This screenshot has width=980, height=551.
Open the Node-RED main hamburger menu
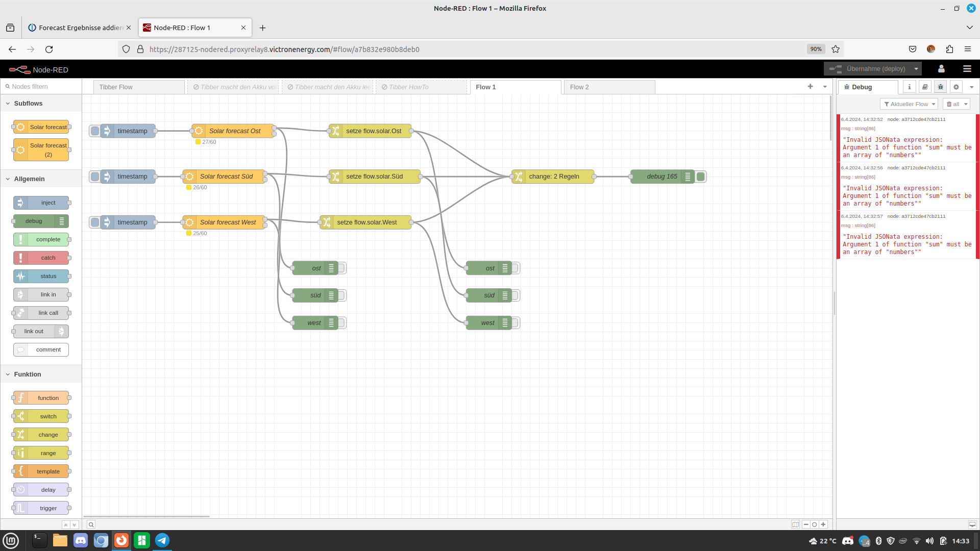pyautogui.click(x=967, y=69)
